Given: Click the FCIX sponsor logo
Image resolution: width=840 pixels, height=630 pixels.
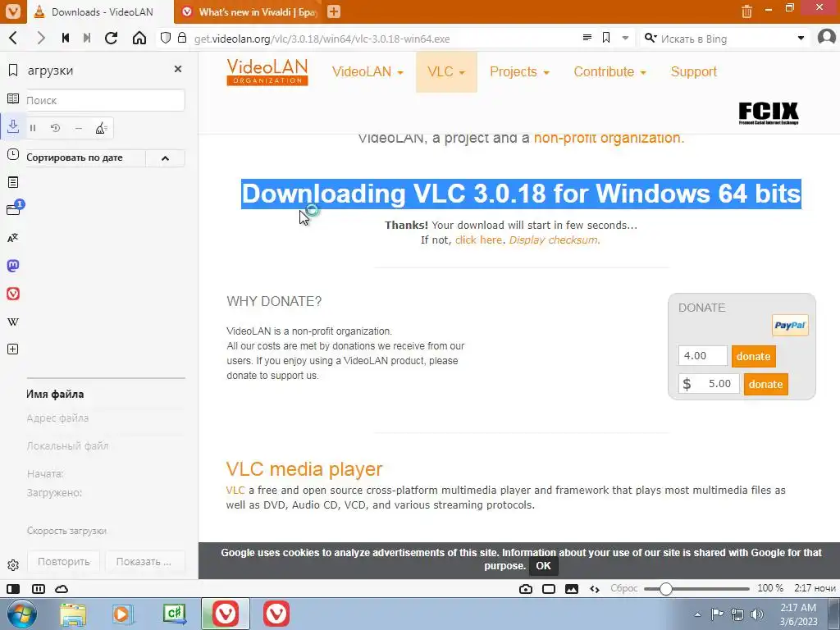Looking at the screenshot, I should click(768, 113).
